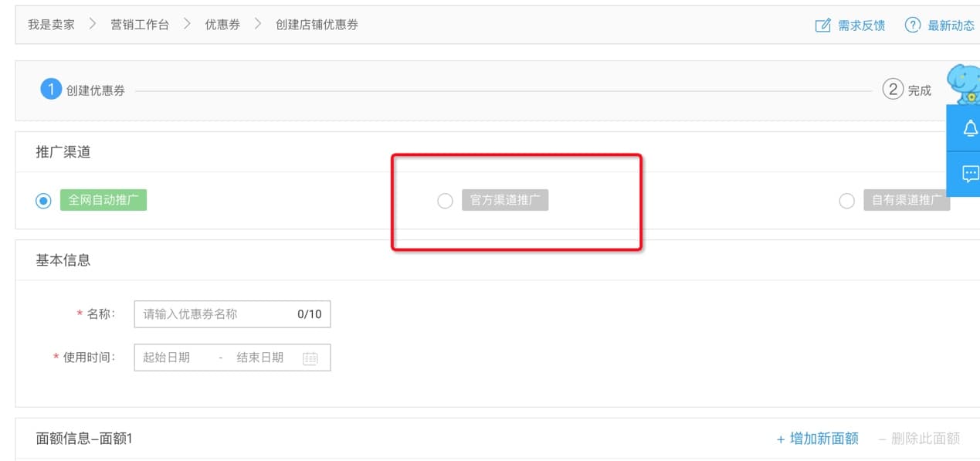Go back to 优惠券 breadcrumb

coord(222,25)
